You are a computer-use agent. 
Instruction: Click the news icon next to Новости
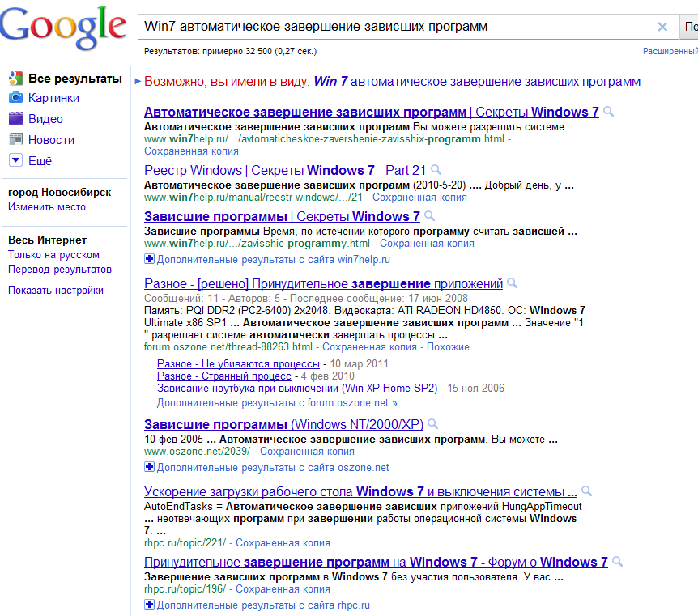[x=15, y=139]
